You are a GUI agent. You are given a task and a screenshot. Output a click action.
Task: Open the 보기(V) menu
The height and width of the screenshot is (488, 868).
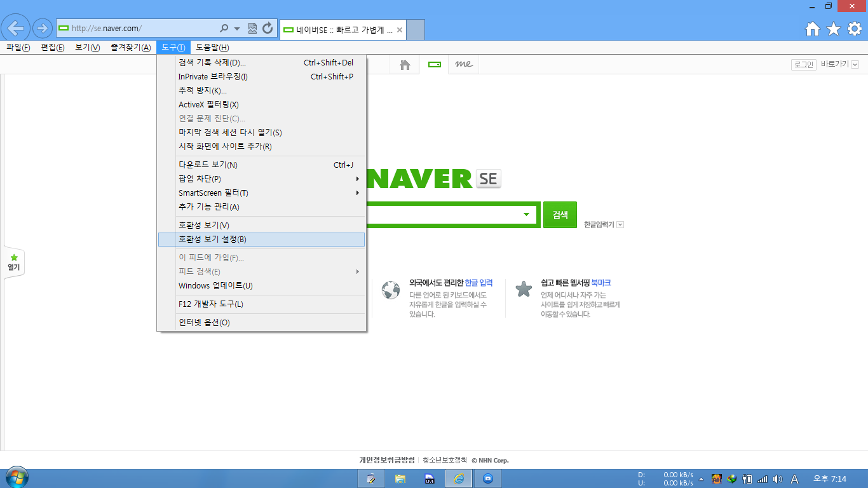[x=88, y=48]
